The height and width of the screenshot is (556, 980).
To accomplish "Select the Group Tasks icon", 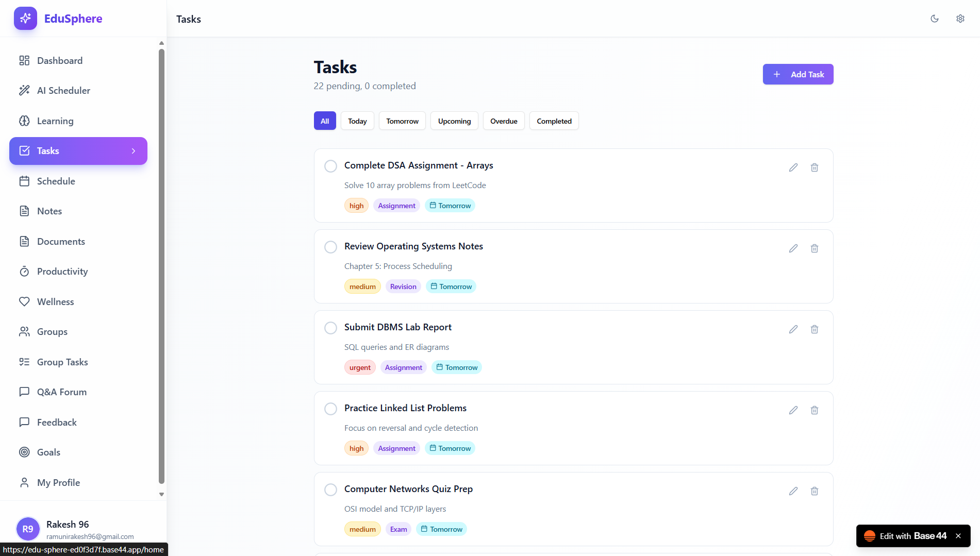I will point(25,362).
